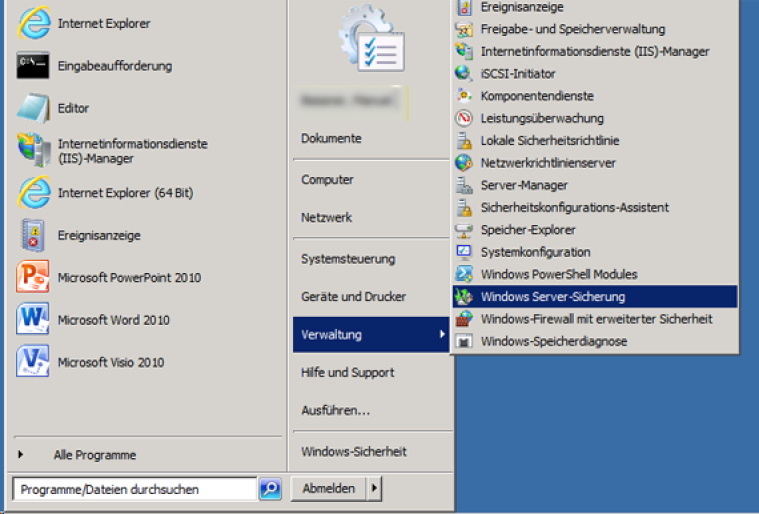The height and width of the screenshot is (514, 759).
Task: Open Windows-Firewall mit erweiterter Sicherheit
Action: [x=595, y=319]
